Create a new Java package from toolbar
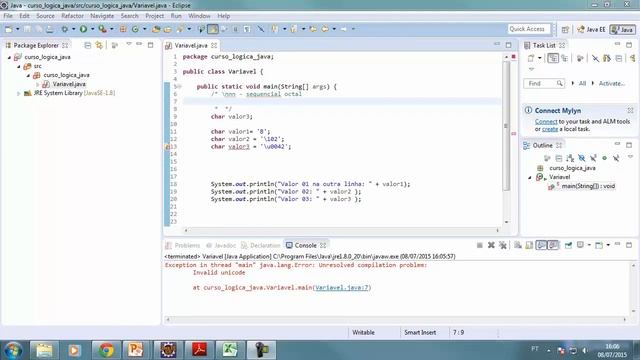This screenshot has height=360, width=640. tap(123, 29)
